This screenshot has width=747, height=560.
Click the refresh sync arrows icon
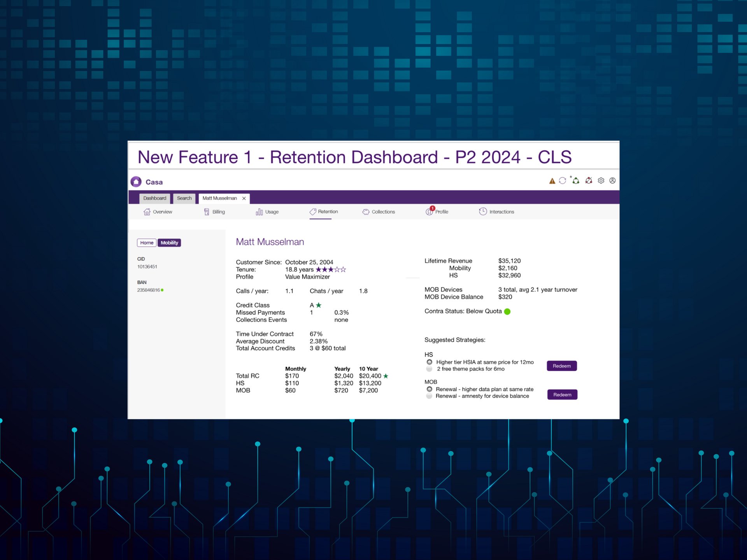(562, 181)
